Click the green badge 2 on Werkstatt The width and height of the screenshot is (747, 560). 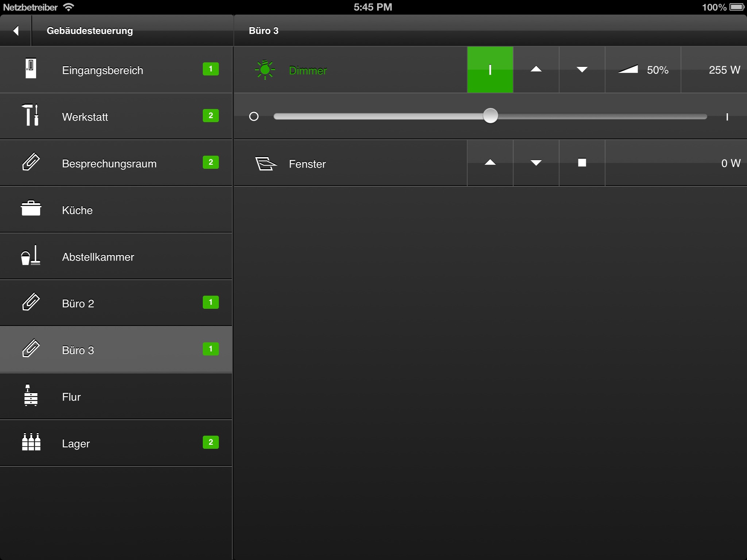(x=211, y=116)
